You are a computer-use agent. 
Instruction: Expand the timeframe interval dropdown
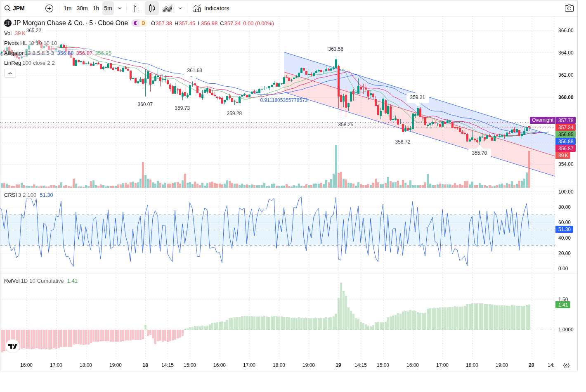point(120,8)
